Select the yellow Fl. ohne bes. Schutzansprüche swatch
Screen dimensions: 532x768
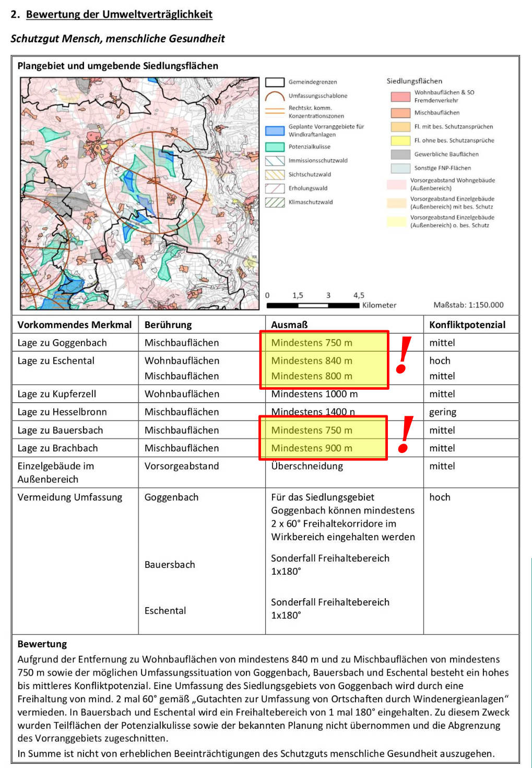400,141
